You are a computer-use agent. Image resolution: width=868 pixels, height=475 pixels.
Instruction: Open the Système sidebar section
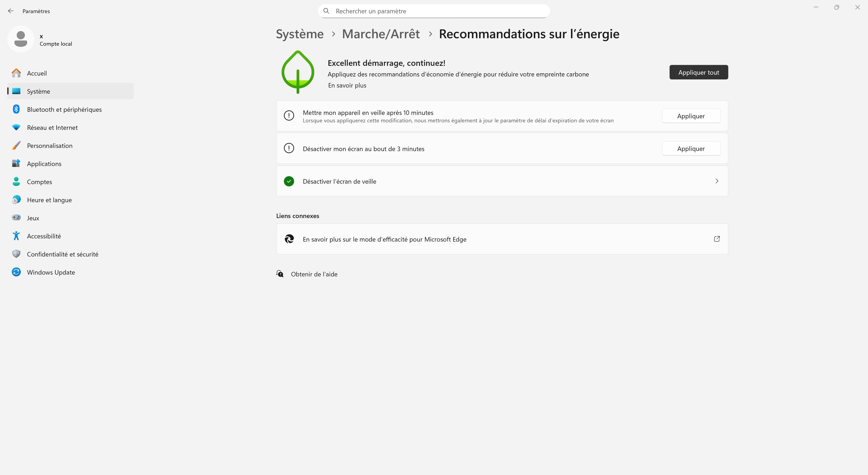[38, 91]
